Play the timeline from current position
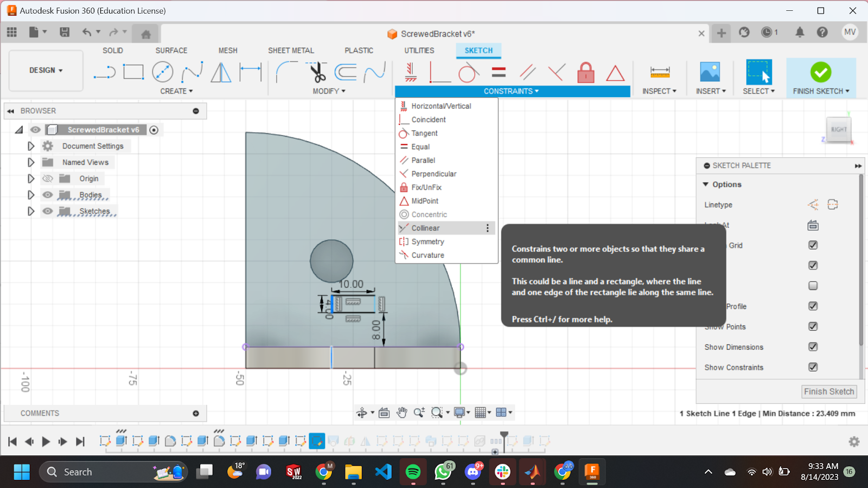Image resolution: width=868 pixels, height=488 pixels. point(46,441)
